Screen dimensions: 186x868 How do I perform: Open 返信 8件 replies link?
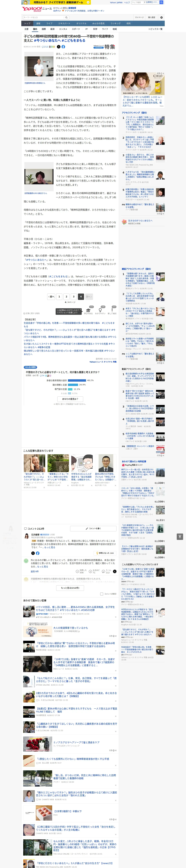(x=34, y=571)
